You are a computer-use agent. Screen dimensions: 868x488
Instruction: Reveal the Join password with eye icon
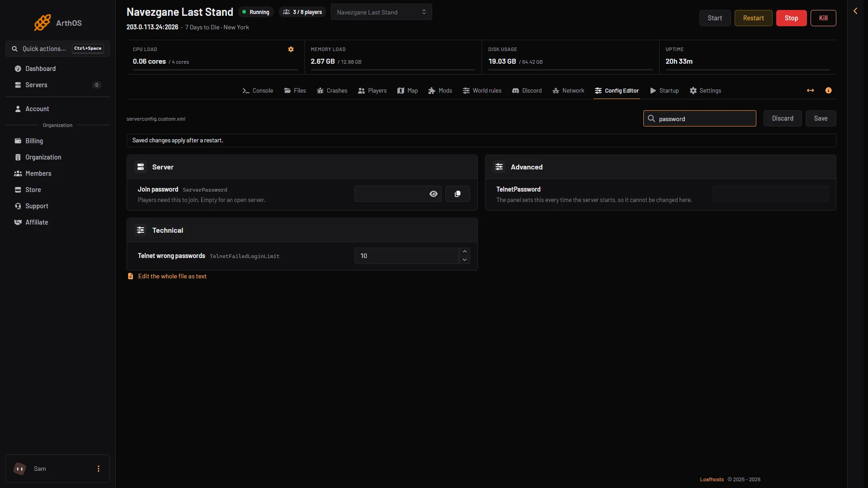(x=434, y=194)
